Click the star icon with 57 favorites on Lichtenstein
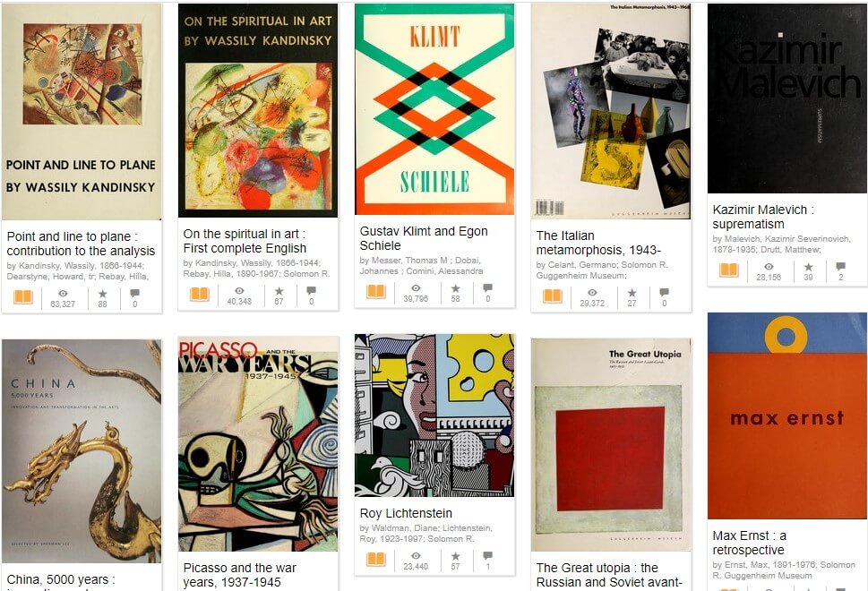868x591 pixels. pyautogui.click(x=456, y=555)
